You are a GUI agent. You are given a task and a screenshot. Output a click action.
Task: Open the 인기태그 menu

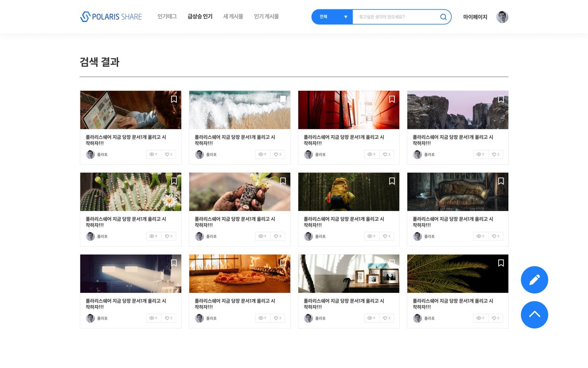(167, 17)
